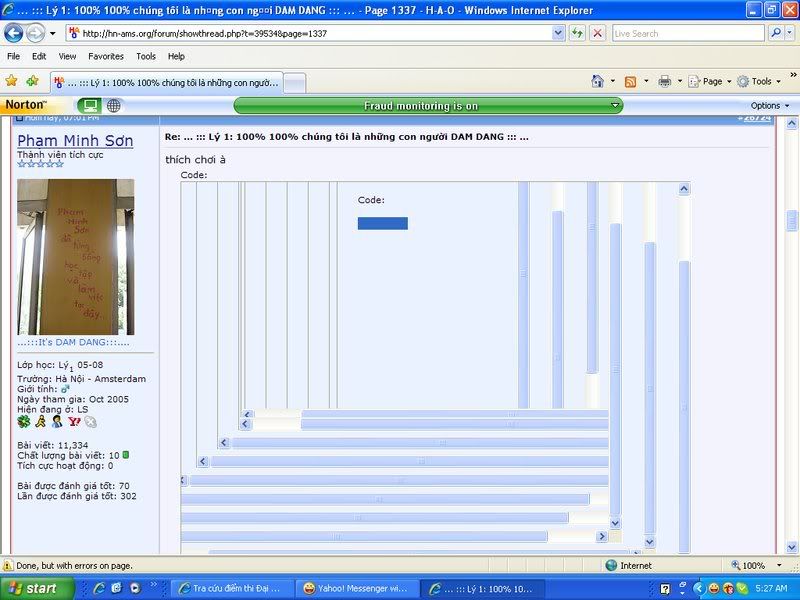Open the Tools menu in the menu bar

click(146, 57)
